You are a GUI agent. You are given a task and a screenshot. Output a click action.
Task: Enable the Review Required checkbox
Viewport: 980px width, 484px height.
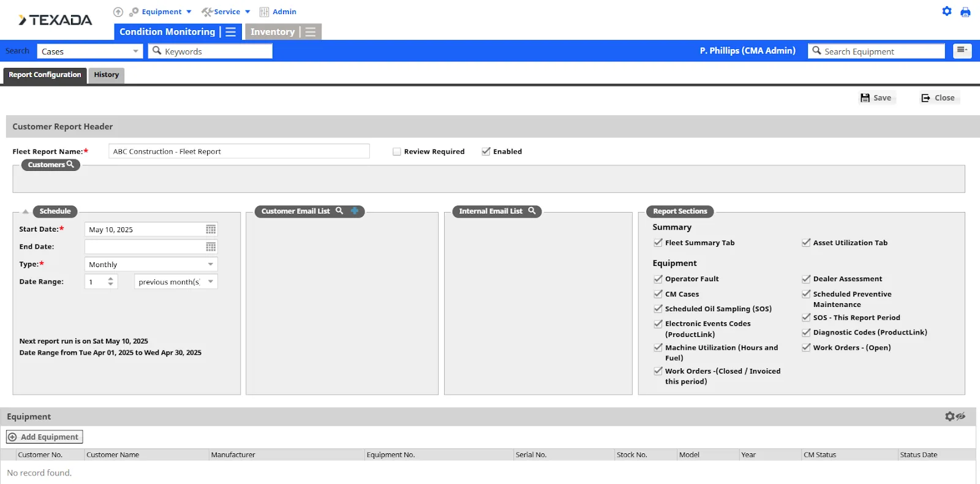397,151
